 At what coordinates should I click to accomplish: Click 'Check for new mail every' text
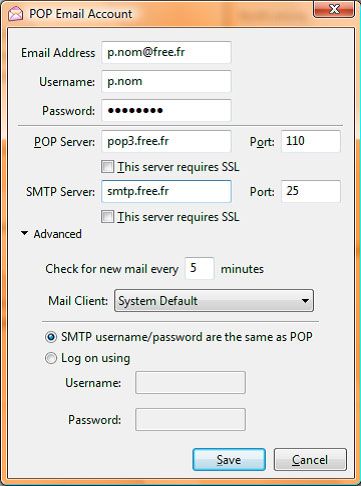tap(112, 269)
